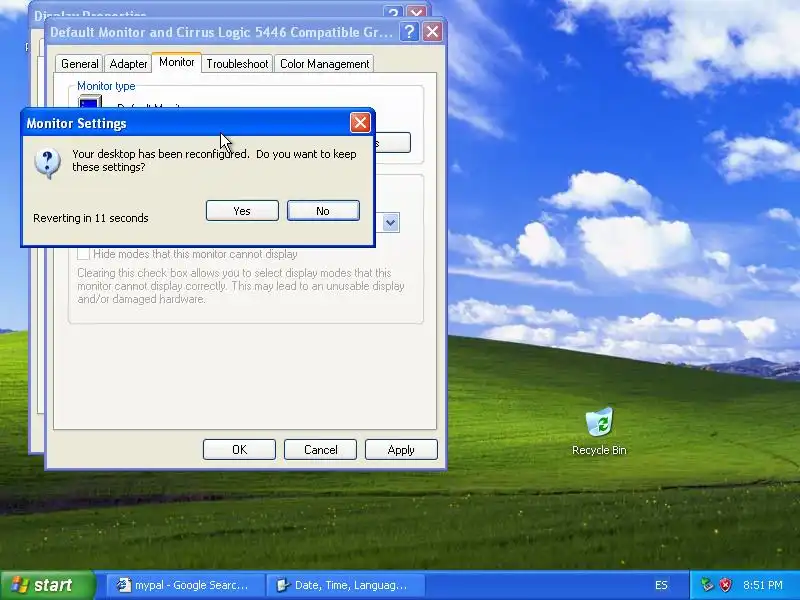Image resolution: width=800 pixels, height=600 pixels.
Task: Close the Default Monitor properties window
Action: pyautogui.click(x=433, y=32)
